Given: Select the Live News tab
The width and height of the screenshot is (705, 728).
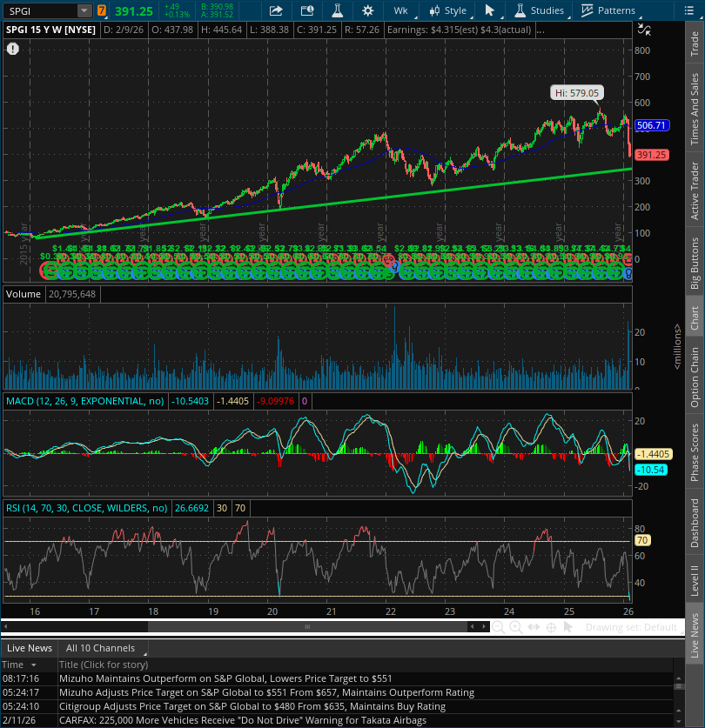Looking at the screenshot, I should 30,648.
